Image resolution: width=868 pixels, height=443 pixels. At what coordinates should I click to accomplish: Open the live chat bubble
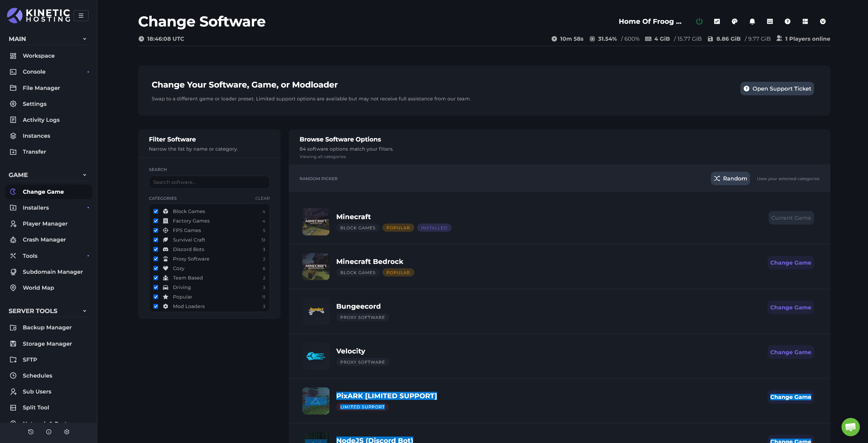pyautogui.click(x=850, y=427)
